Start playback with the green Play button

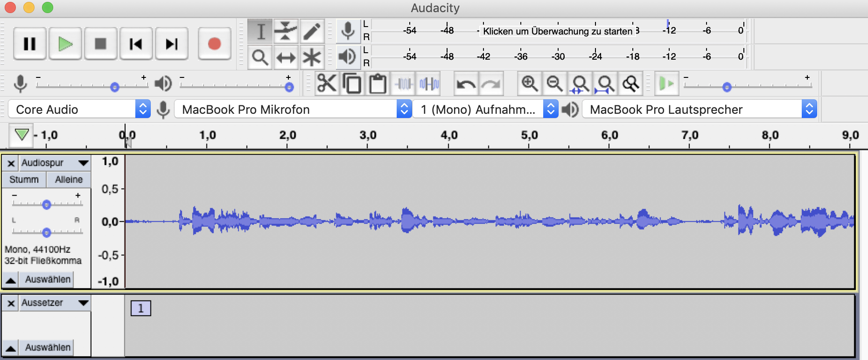click(65, 44)
